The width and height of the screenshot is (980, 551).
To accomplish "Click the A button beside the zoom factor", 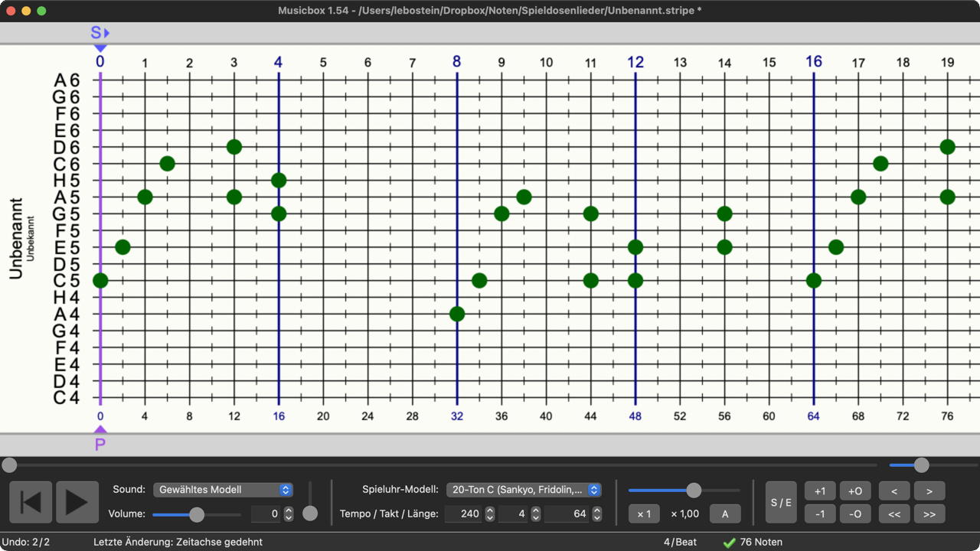I will coord(725,514).
